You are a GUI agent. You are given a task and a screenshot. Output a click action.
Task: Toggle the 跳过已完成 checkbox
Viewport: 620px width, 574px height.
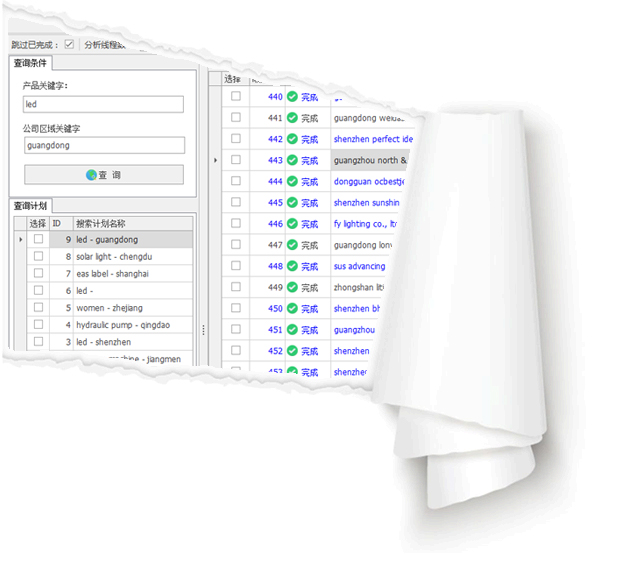point(69,44)
